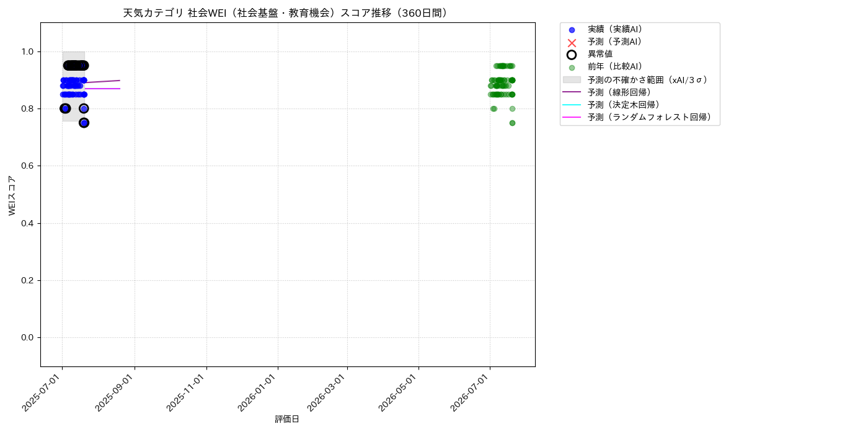Click the x-axis date 2026-07-01

[471, 392]
